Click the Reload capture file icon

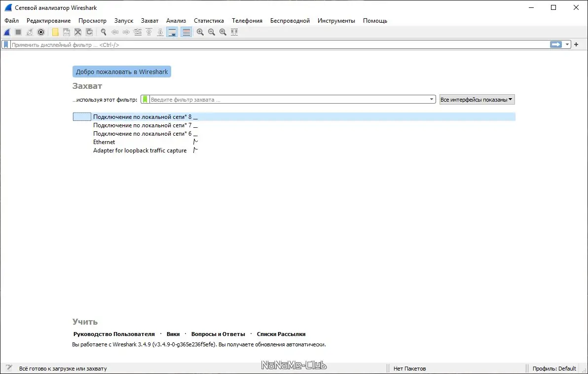click(89, 32)
